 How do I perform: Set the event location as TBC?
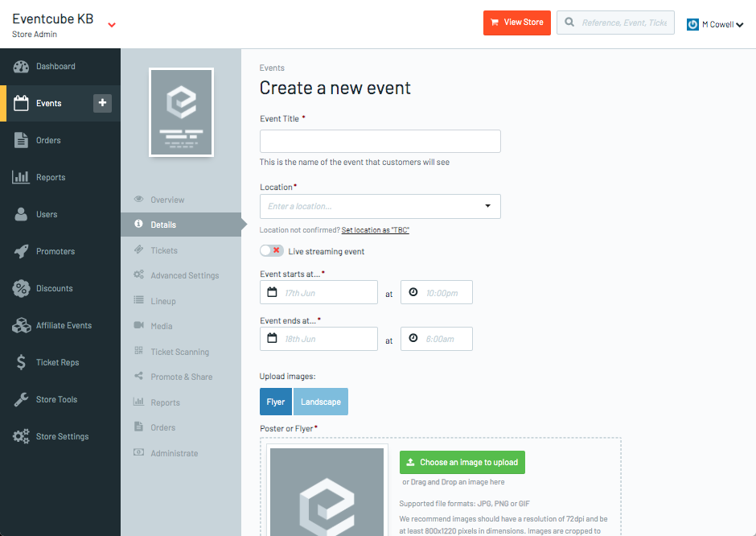[x=375, y=229]
